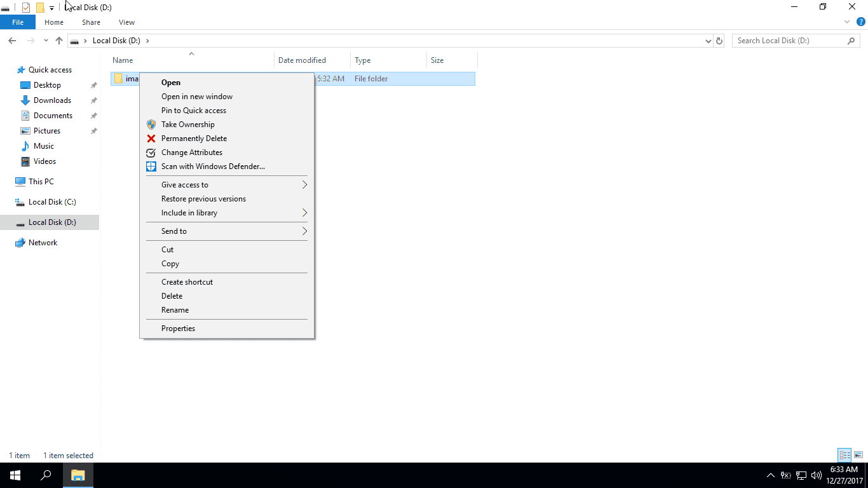Click the File Explorer taskbar icon
The image size is (868, 488).
78,475
